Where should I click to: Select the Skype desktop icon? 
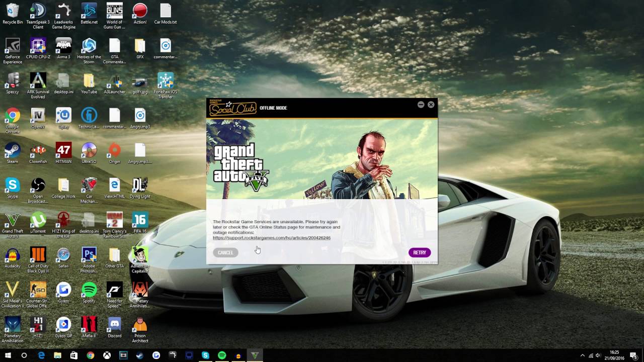(x=13, y=188)
